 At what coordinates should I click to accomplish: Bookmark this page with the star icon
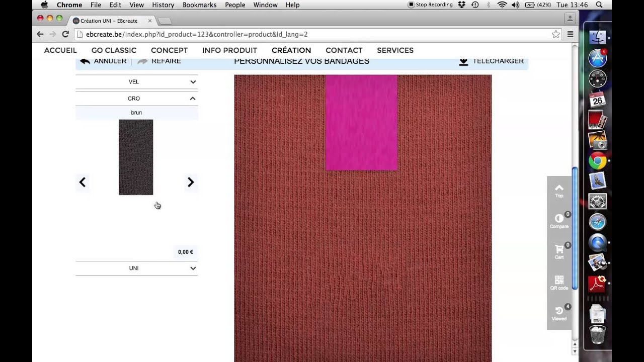tap(555, 34)
